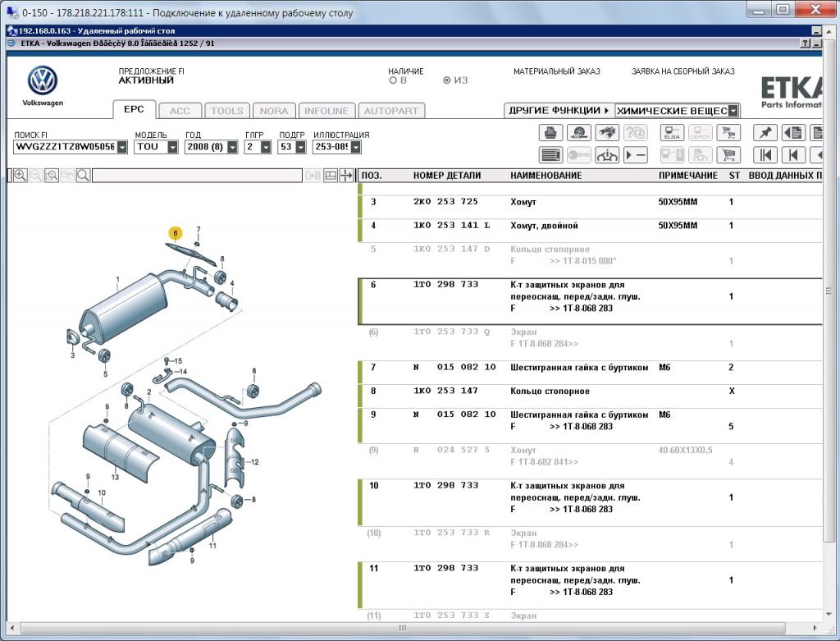Viewport: 840px width, 641px height.
Task: Click the vertical scrollbar thumb of the remote desktop
Action: [830, 291]
